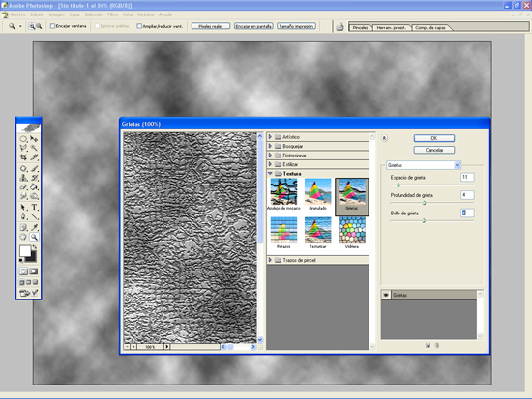Viewport: 532px width, 399px height.
Task: Select the Eyedropper tool
Action: [x=34, y=227]
